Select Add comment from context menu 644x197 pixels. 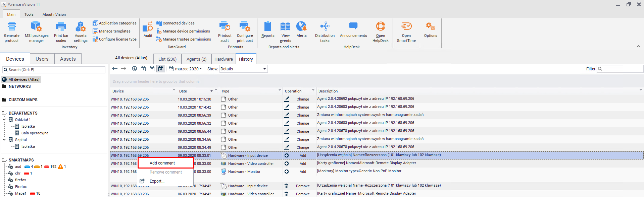click(x=162, y=163)
